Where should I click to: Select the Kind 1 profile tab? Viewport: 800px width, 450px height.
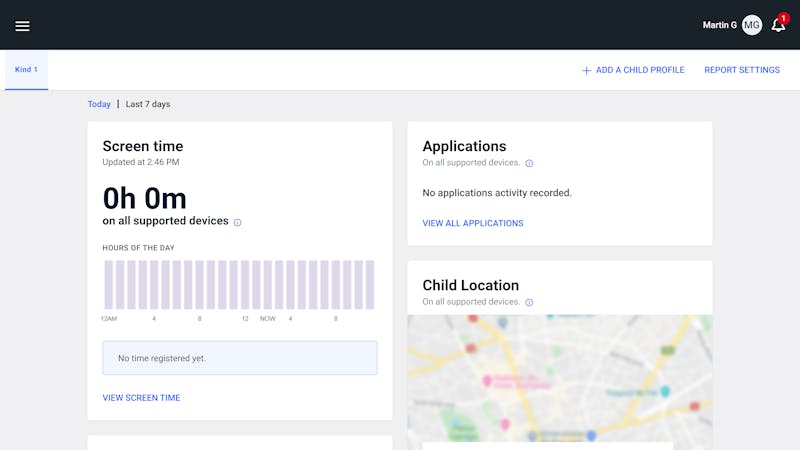[26, 70]
